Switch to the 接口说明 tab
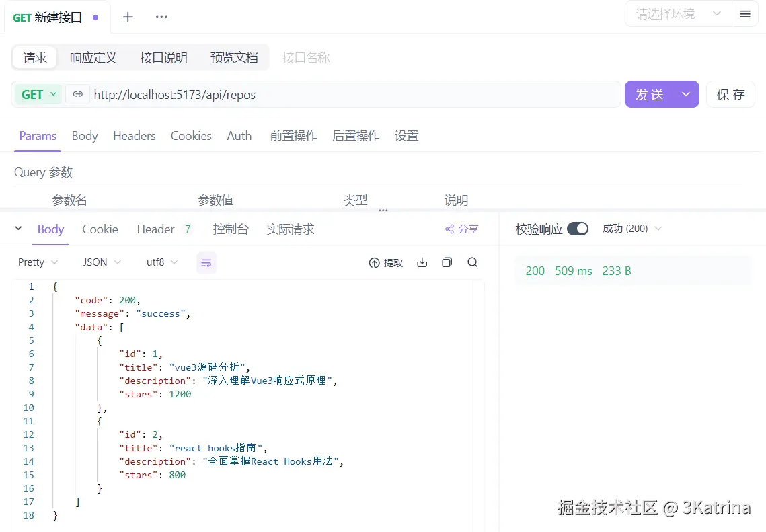The width and height of the screenshot is (766, 532). tap(163, 58)
